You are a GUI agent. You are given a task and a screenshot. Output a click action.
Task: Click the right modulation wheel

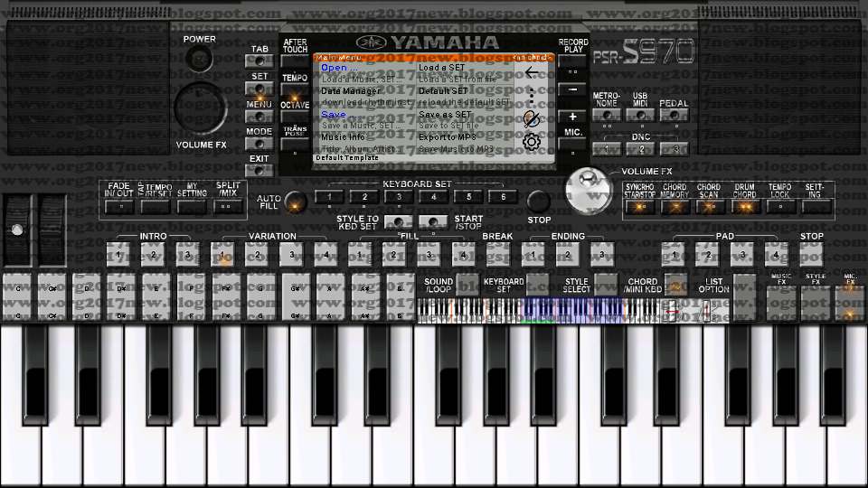pos(52,229)
